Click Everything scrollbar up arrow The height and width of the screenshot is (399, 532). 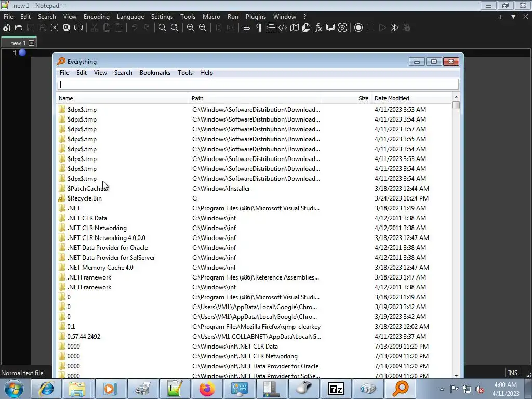456,97
